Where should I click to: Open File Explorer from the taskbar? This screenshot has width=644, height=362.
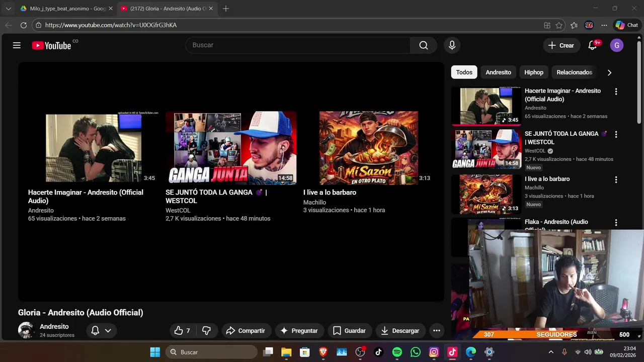pos(286,352)
